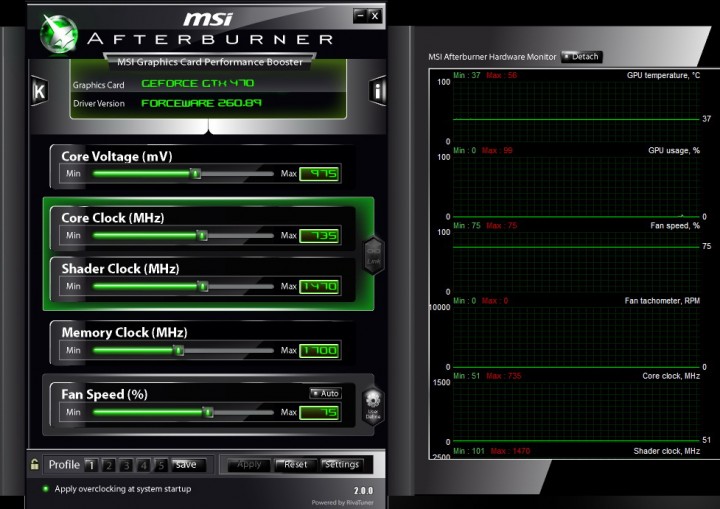Viewport: 720px width, 509px height.
Task: Click the Core Voltage slider handle
Action: click(x=196, y=174)
